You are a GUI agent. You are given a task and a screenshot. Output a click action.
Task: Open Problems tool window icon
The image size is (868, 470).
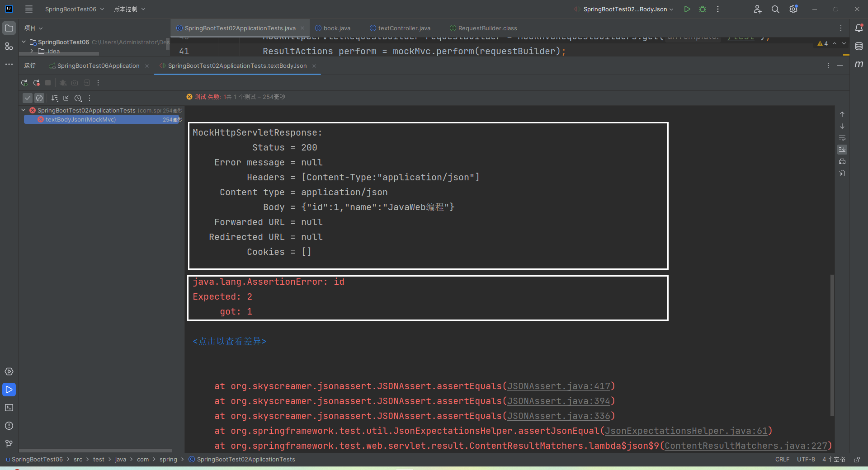click(9, 426)
